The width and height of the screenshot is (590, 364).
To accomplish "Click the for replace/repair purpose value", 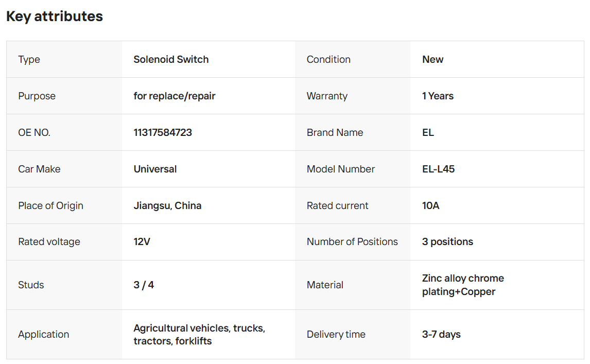I will (x=175, y=96).
